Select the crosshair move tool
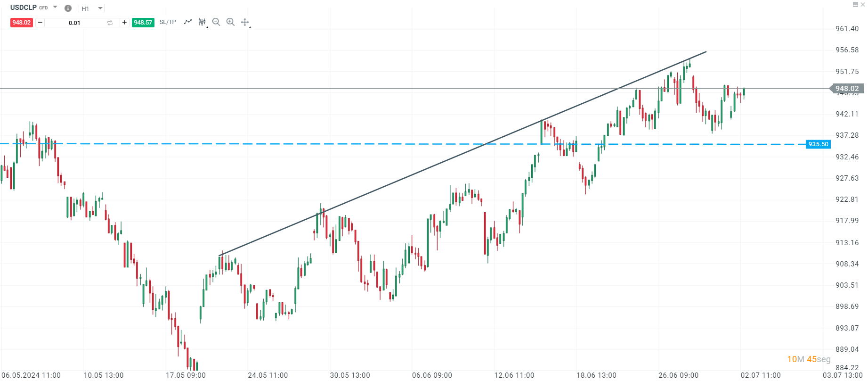The width and height of the screenshot is (868, 381). [245, 22]
